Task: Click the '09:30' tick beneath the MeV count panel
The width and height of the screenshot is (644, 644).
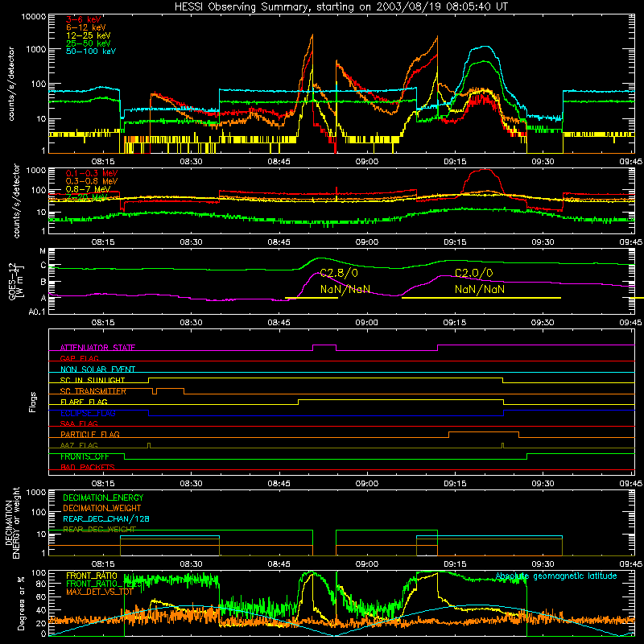Action: tap(543, 242)
